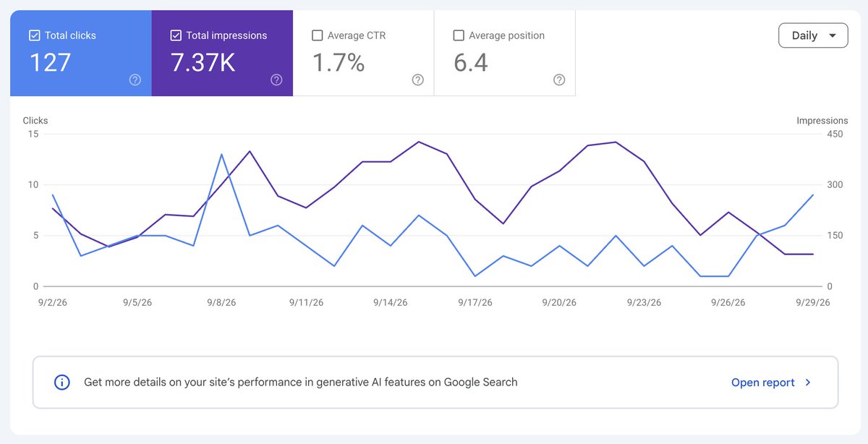
Task: Click the 300 impressions axis value
Action: click(835, 184)
